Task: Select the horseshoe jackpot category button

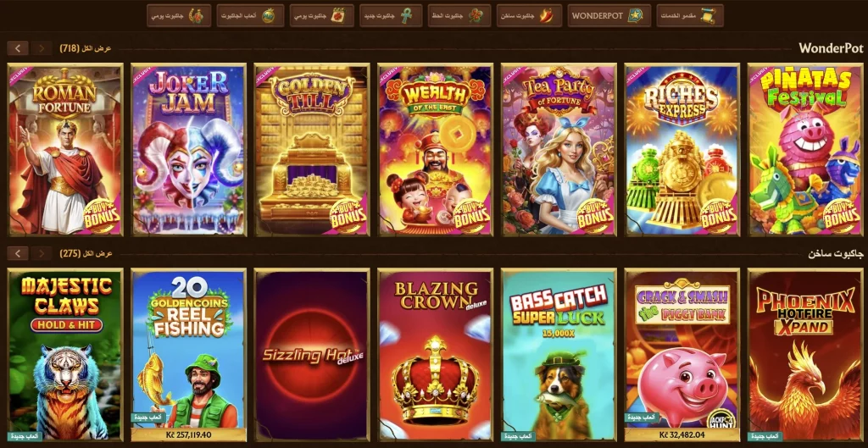Action: [179, 15]
